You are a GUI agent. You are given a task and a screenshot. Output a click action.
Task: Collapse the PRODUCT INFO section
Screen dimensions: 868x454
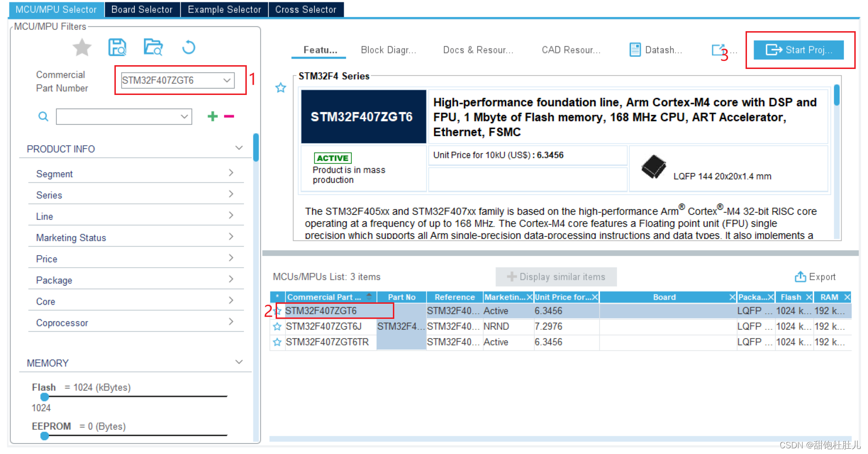tap(239, 148)
